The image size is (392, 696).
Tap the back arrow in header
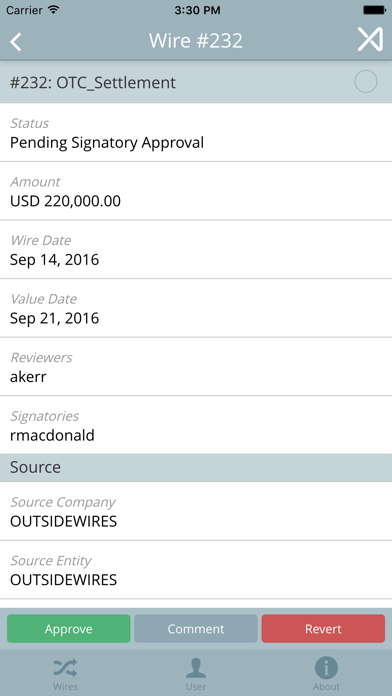coord(16,42)
